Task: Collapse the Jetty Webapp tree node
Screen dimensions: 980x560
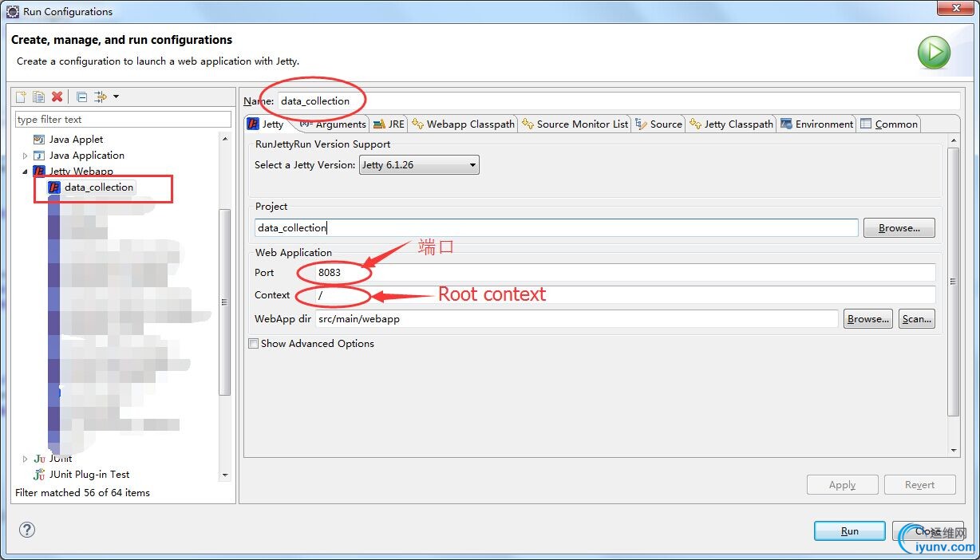Action: click(x=25, y=172)
